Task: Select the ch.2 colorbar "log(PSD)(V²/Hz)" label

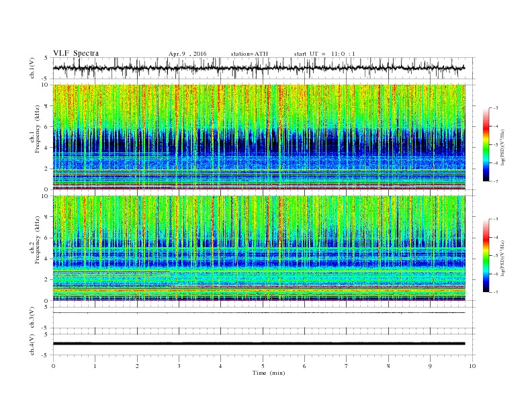Action: [x=503, y=258]
